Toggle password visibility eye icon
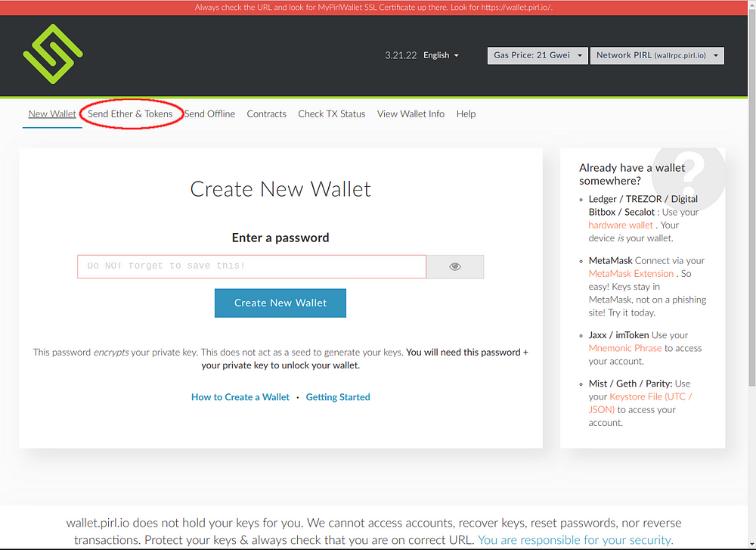 [454, 267]
